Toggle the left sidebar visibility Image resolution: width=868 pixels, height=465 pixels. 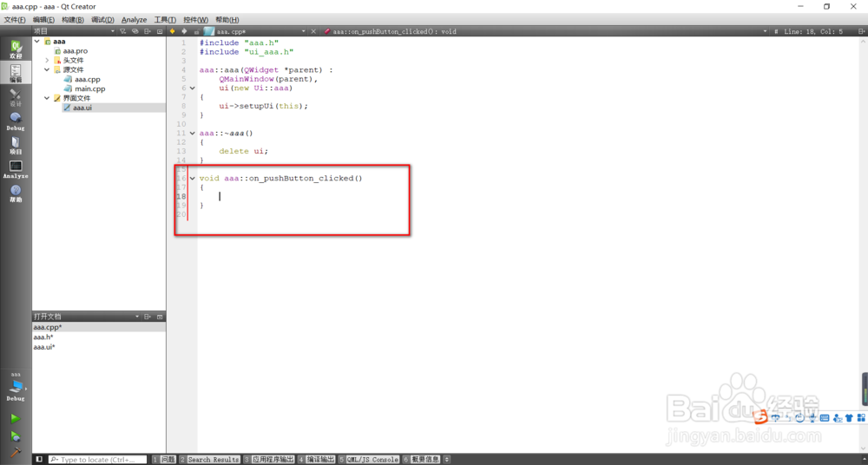click(39, 460)
